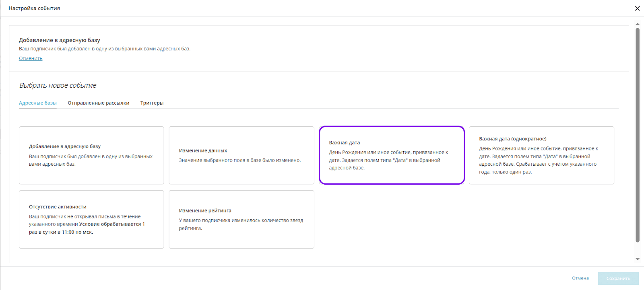Viewport: 644px width, 290px height.
Task: Switch to the Адресные базы tab
Action: click(x=38, y=103)
